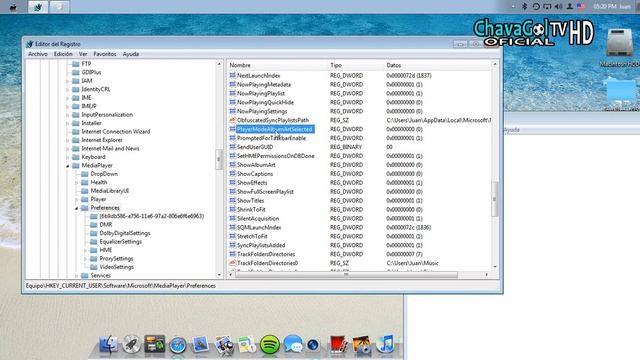Click the ShowAlbumArt value icon
640x360 pixels.
[x=232, y=165]
